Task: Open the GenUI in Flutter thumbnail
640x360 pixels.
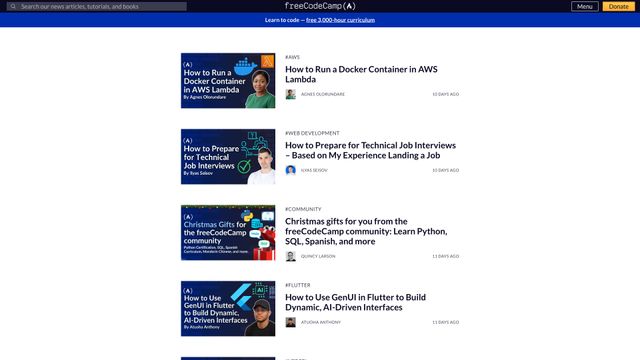Action: click(x=228, y=309)
